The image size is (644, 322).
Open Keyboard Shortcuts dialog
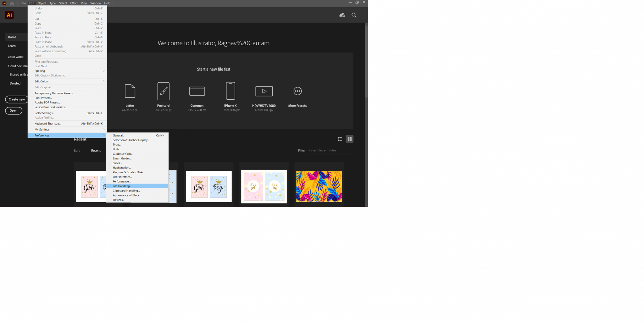click(x=67, y=124)
